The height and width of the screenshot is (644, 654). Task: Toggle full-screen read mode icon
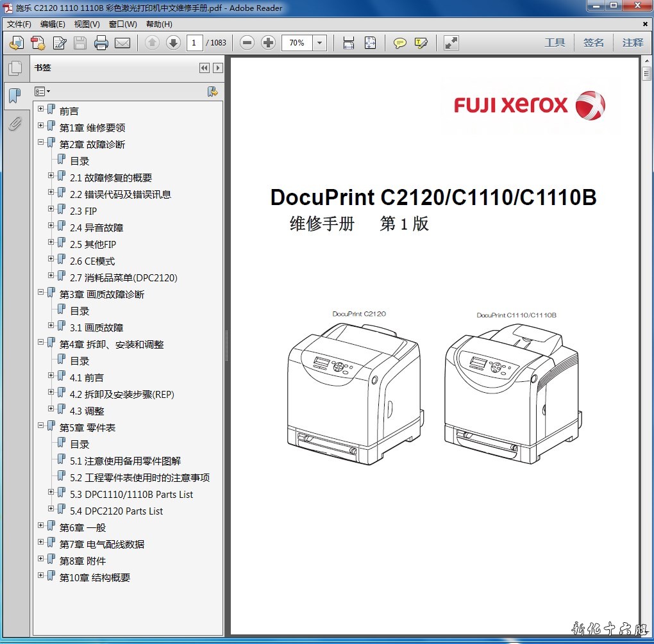(451, 43)
